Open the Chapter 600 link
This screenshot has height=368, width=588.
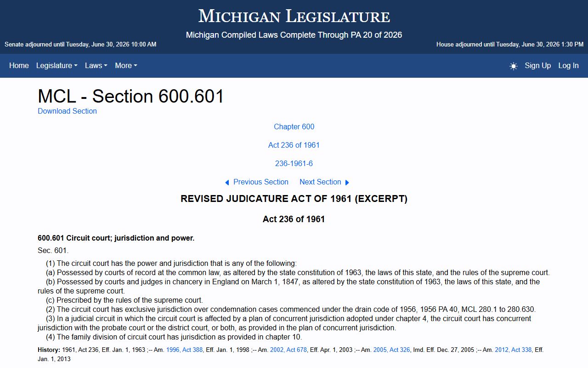coord(294,126)
